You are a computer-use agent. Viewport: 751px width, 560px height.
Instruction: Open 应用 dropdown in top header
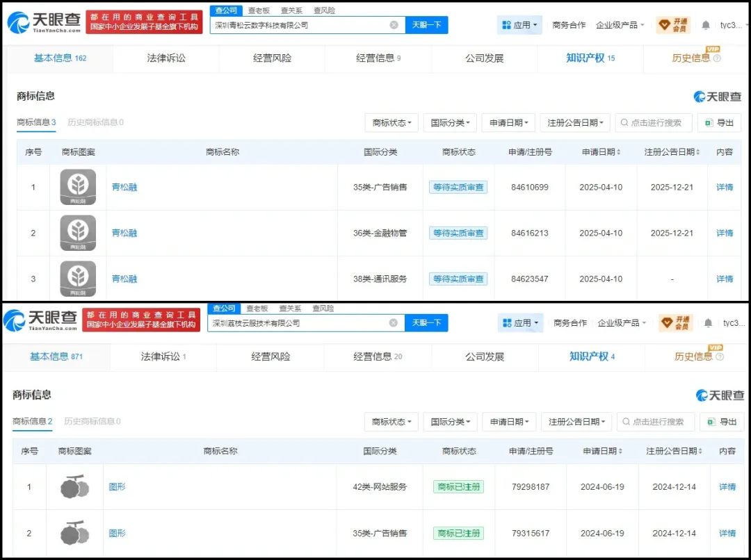tap(519, 25)
